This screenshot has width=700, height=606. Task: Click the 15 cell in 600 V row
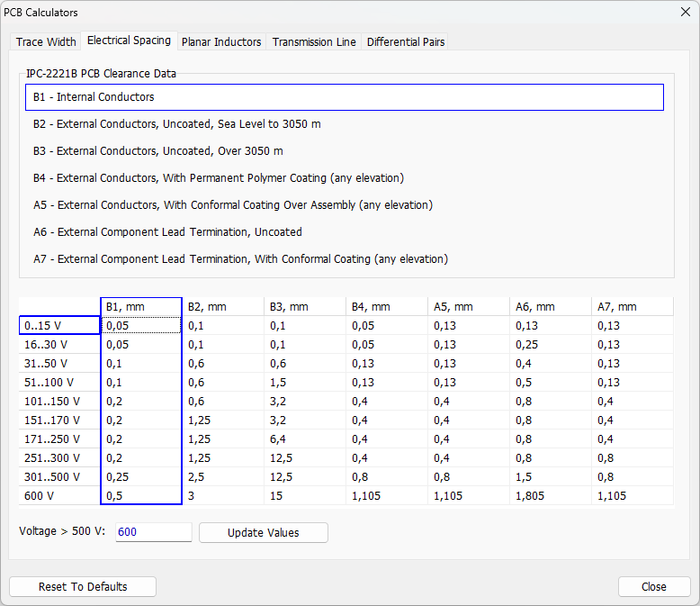point(305,495)
